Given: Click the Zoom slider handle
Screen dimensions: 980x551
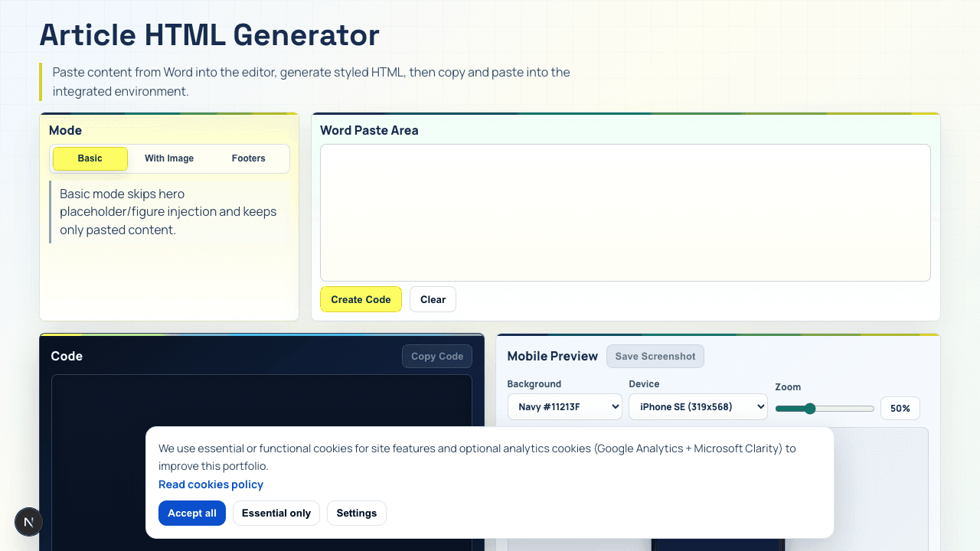Looking at the screenshot, I should tap(810, 409).
